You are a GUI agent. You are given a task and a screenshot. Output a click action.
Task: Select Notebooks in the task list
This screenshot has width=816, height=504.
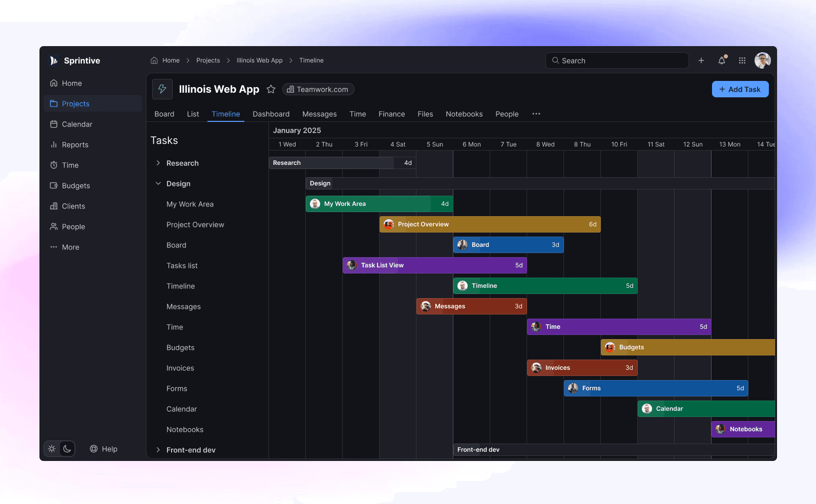(185, 429)
